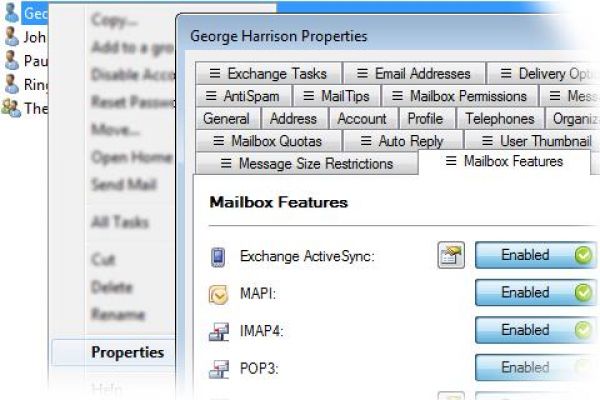Open the All Tasks submenu

(x=120, y=222)
